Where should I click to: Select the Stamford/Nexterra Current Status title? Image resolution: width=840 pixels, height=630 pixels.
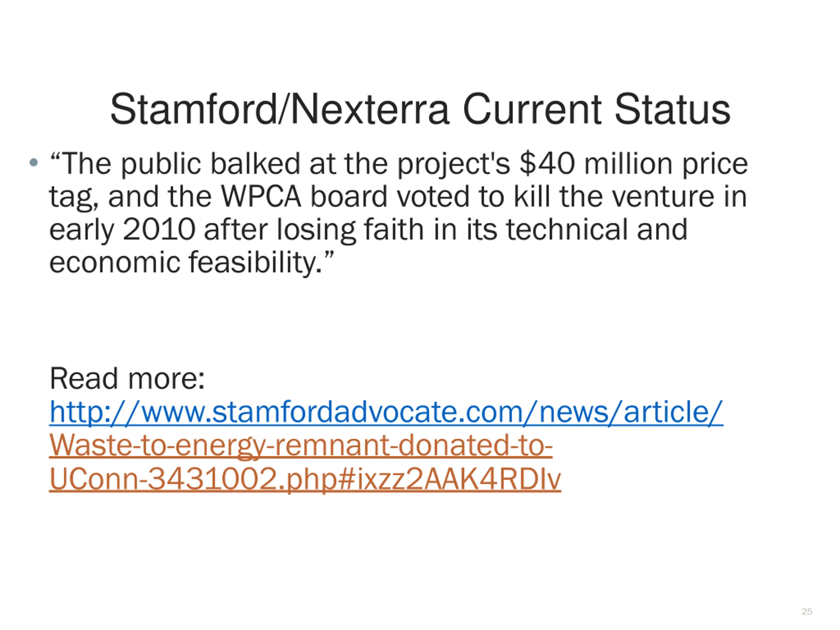[x=420, y=109]
